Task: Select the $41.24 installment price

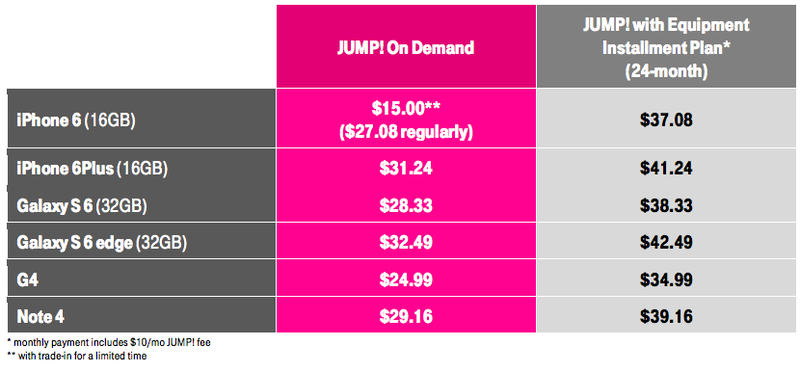Action: tap(666, 169)
